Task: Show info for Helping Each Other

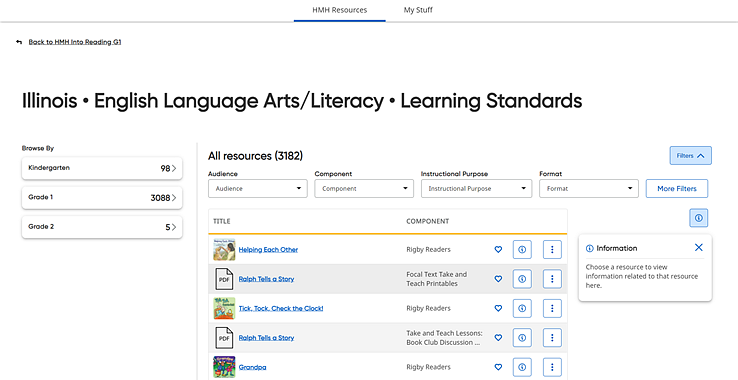Action: point(522,250)
